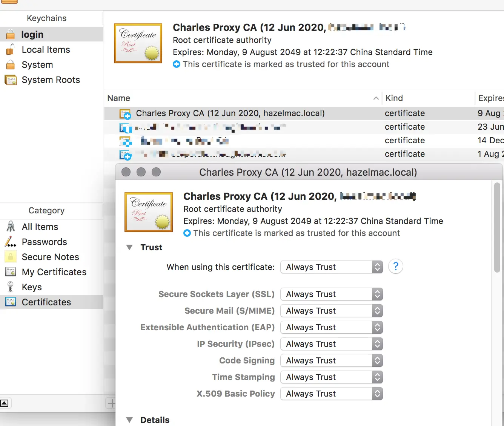Open the Secure Mail (S/MIME) dropdown
This screenshot has height=426, width=504.
332,311
